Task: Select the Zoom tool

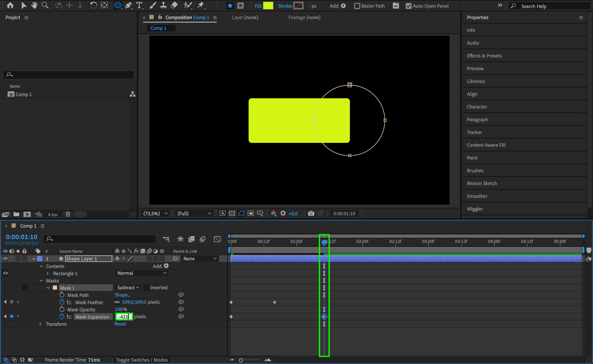Action: 45,5
